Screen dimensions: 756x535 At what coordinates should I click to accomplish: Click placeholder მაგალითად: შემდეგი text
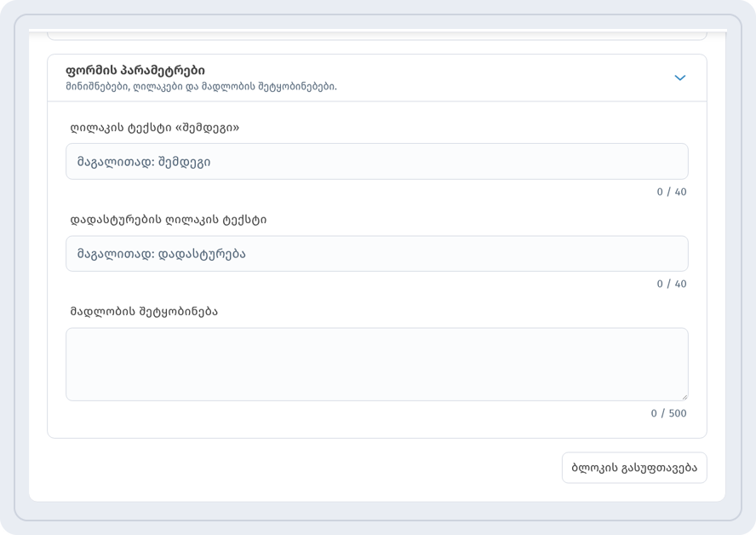coord(144,162)
